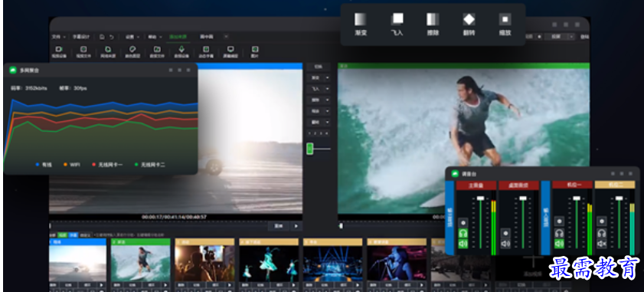Add a video file source from toolbar
644x292 pixels.
click(83, 49)
